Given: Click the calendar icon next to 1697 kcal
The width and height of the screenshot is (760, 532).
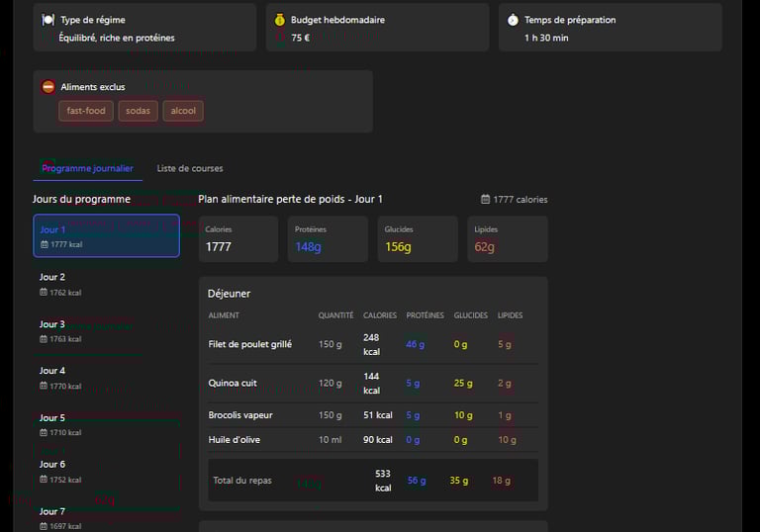Looking at the screenshot, I should [44, 526].
